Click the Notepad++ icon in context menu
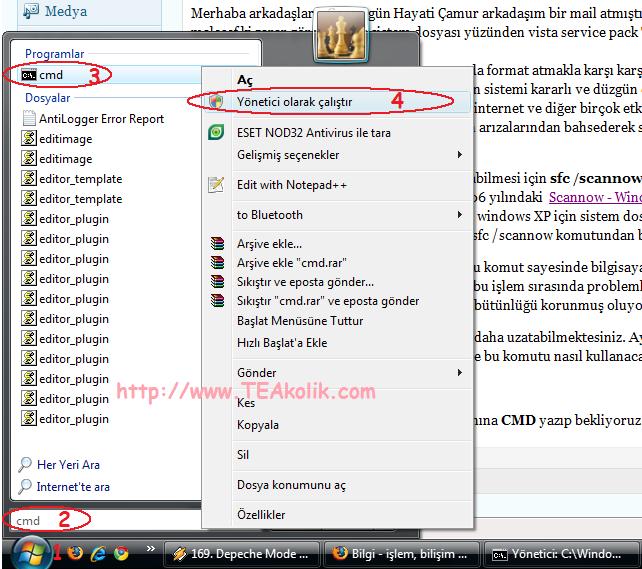642x569 pixels. [x=216, y=185]
